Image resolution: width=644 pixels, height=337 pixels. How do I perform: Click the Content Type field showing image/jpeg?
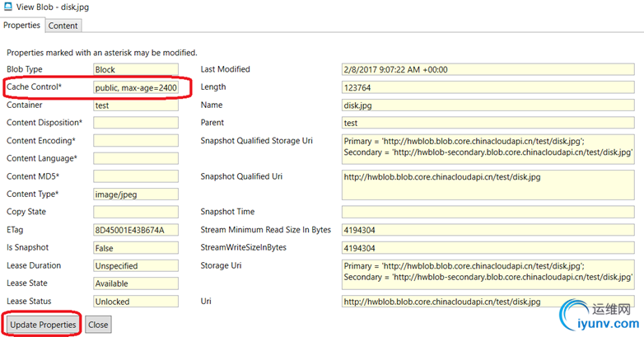pyautogui.click(x=135, y=194)
